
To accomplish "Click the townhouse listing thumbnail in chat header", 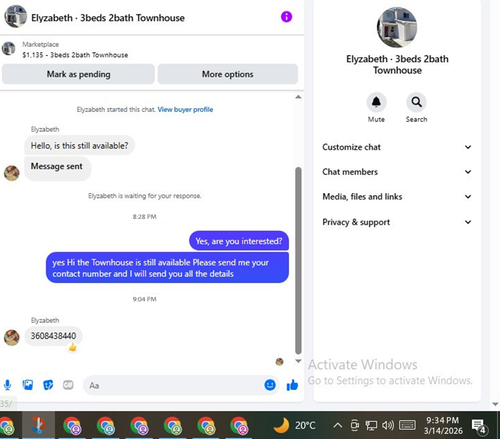I will [15, 16].
